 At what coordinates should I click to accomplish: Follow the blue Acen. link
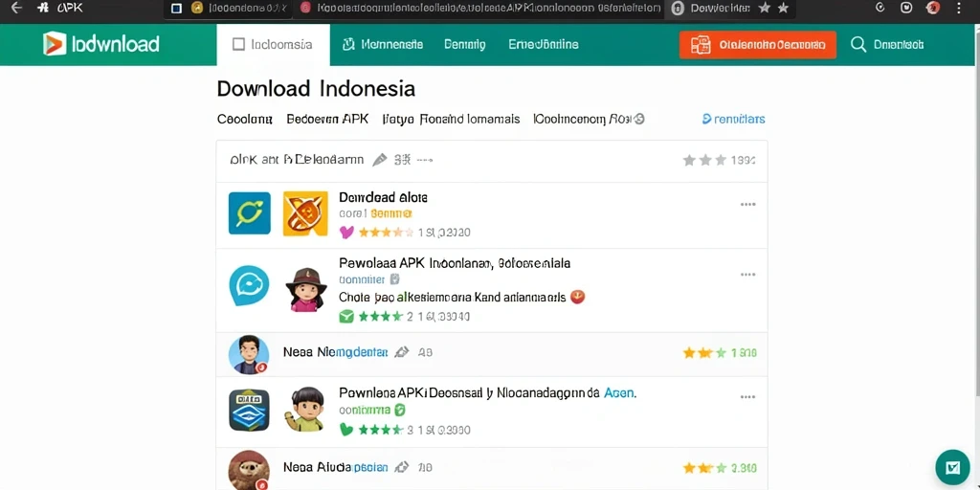pyautogui.click(x=620, y=393)
